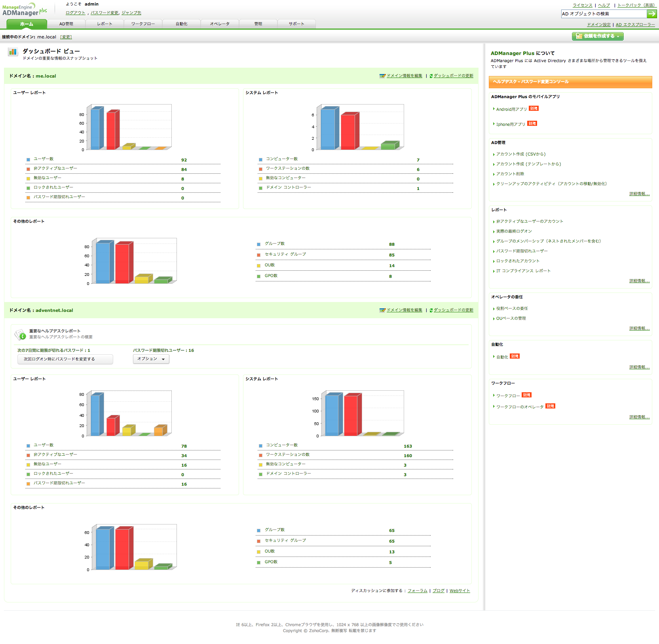Click the green search arrow icon
Screen dimensions: 659x644
point(651,14)
